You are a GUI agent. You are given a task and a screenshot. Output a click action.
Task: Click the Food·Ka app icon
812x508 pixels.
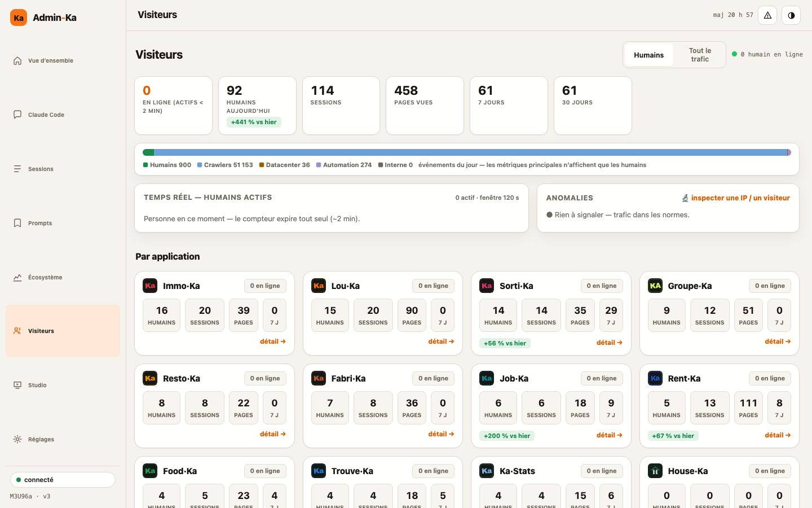click(x=150, y=471)
